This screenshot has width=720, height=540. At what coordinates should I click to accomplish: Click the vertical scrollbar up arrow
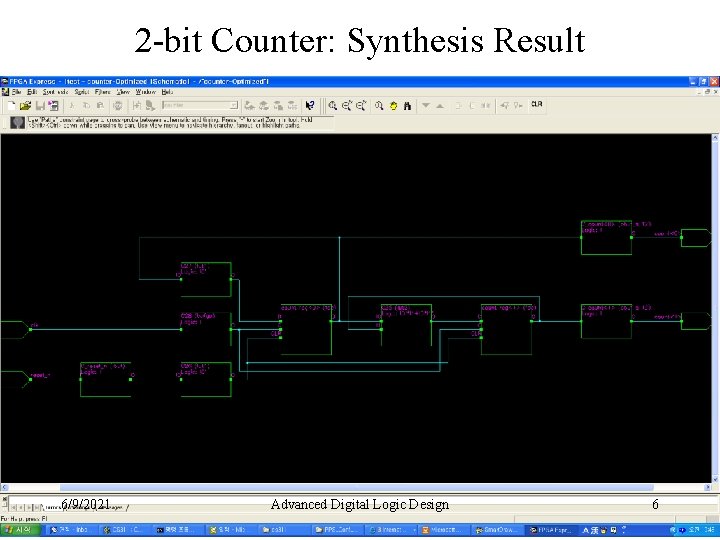[715, 138]
